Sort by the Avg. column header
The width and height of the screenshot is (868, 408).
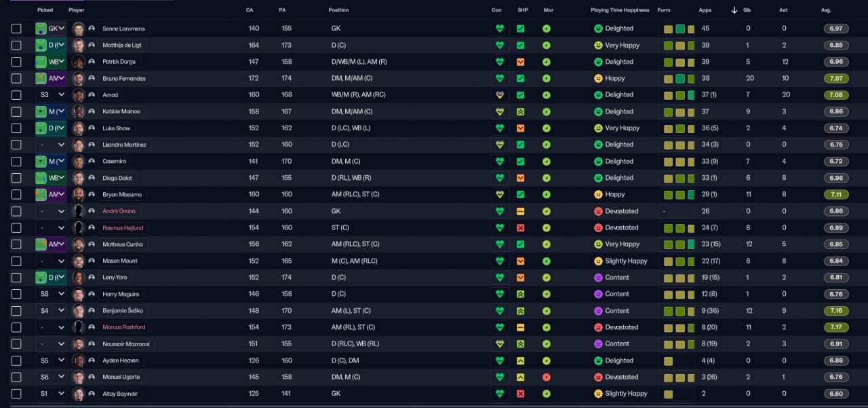(826, 10)
